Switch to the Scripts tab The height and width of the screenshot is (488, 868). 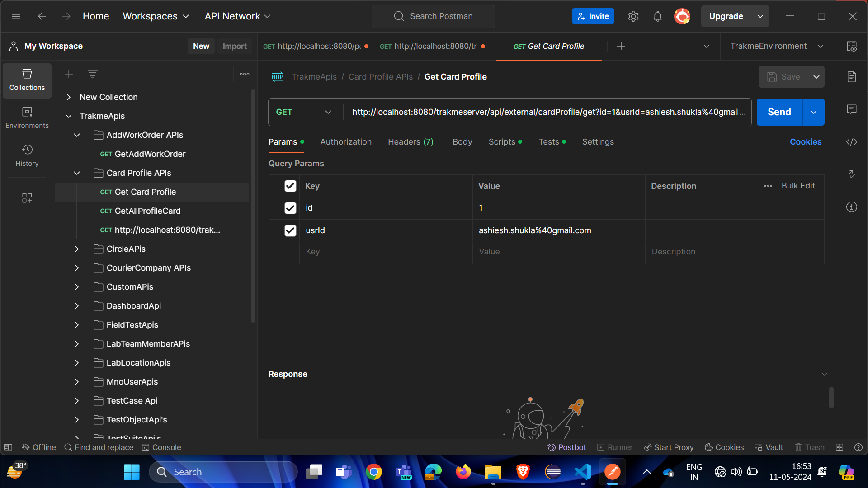tap(505, 142)
